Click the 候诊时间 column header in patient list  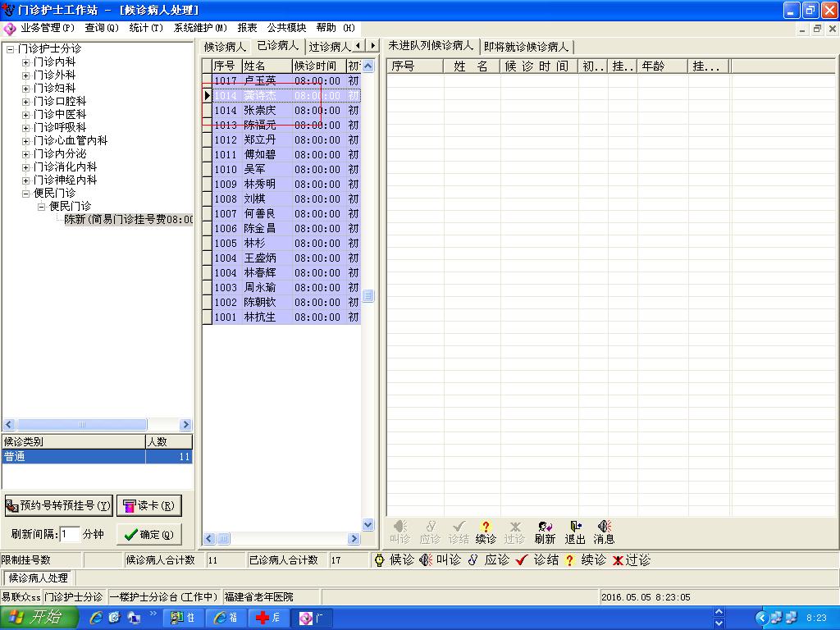[319, 66]
